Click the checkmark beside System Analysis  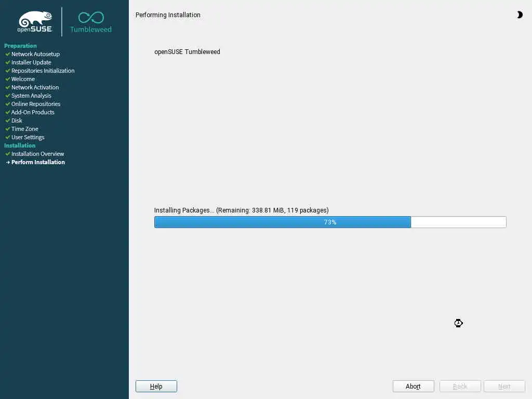click(x=7, y=96)
